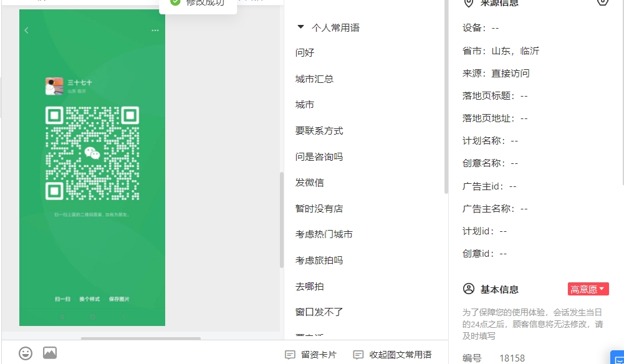Click the location pin icon by 来源信息

point(469,2)
